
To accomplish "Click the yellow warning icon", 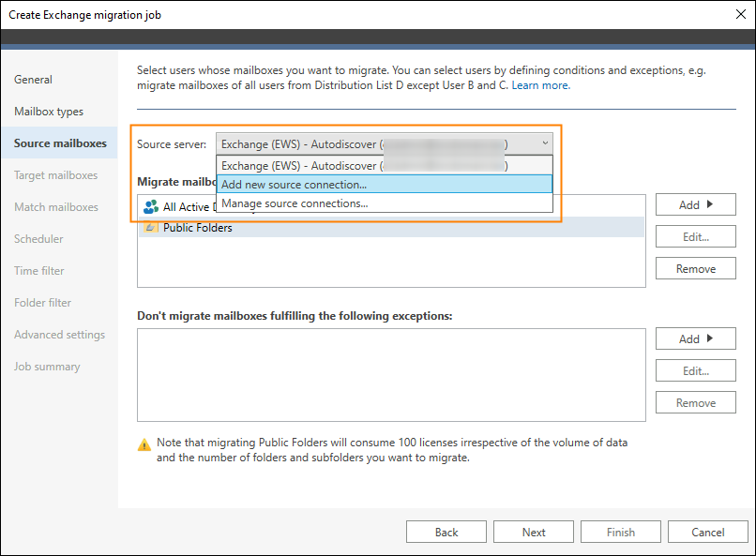I will pyautogui.click(x=144, y=444).
